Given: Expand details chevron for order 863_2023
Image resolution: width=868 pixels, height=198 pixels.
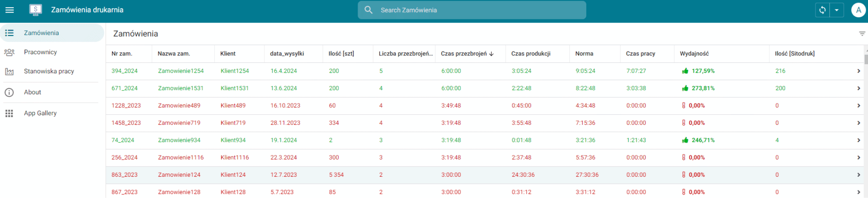Looking at the screenshot, I should (x=858, y=175).
